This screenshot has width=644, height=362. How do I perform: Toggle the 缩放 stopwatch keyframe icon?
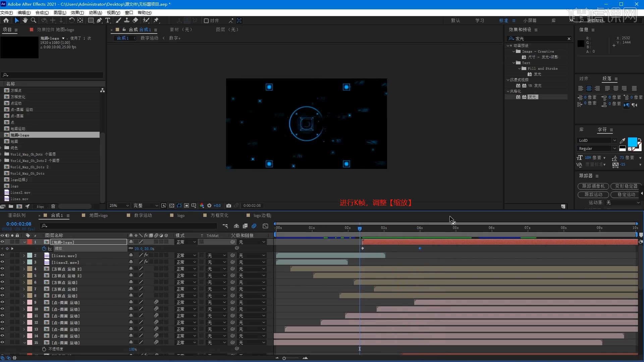pos(44,249)
